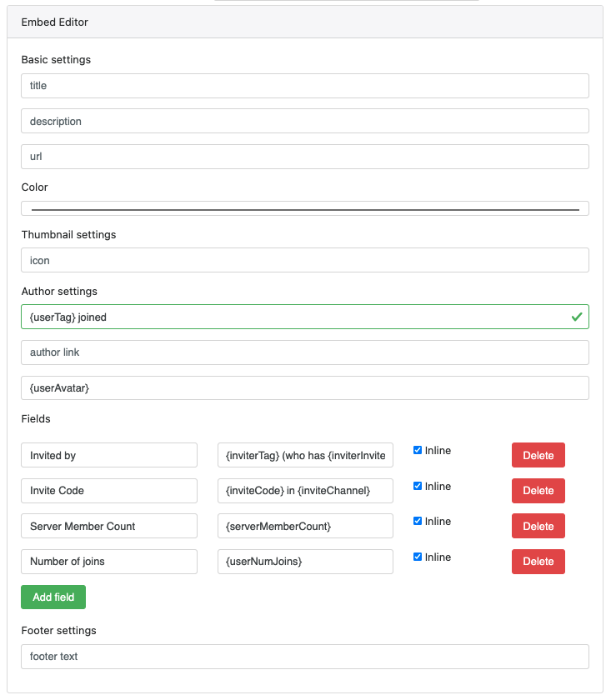Delete the Number of joins field

538,562
